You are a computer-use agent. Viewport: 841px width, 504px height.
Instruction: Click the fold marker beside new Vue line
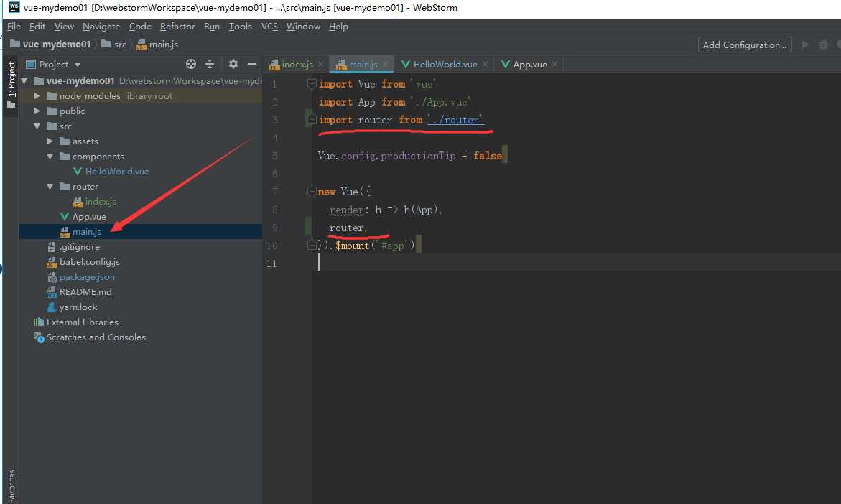click(x=312, y=191)
